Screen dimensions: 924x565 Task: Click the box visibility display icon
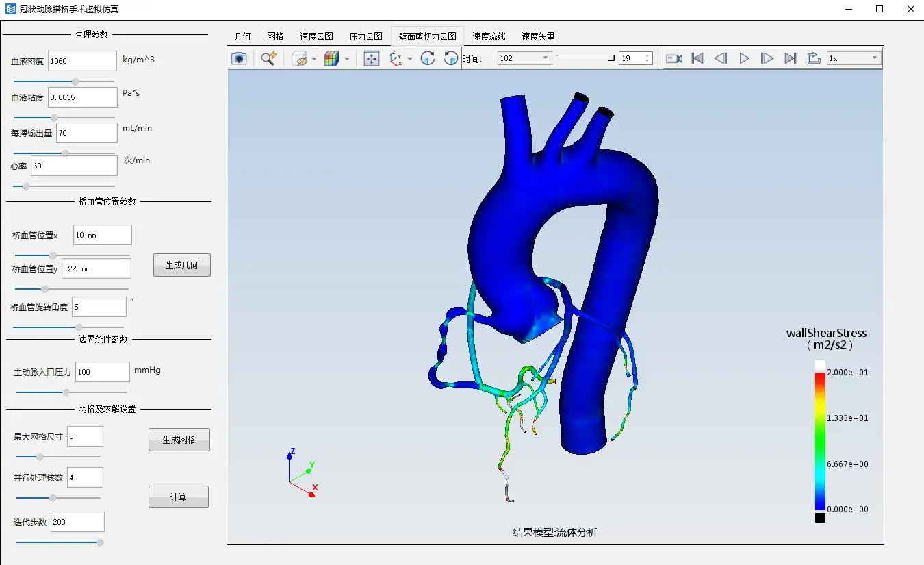pyautogui.click(x=300, y=59)
